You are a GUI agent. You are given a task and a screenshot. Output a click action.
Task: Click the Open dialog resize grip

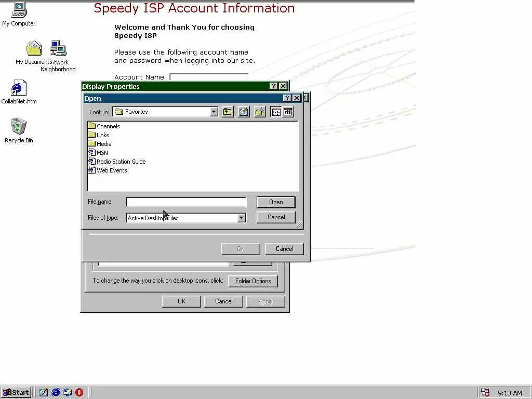[x=299, y=225]
